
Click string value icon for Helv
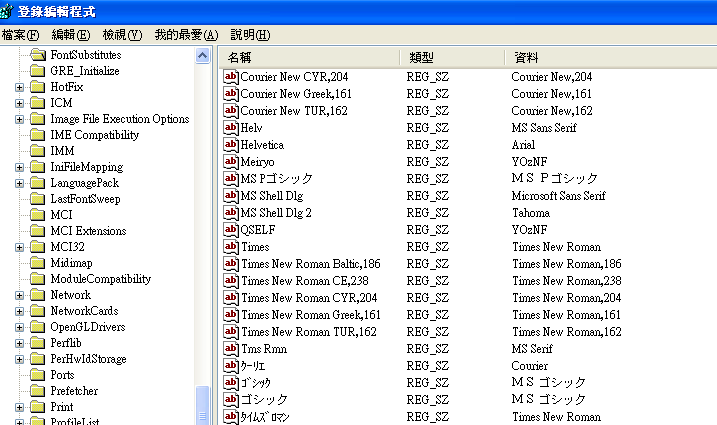click(231, 128)
